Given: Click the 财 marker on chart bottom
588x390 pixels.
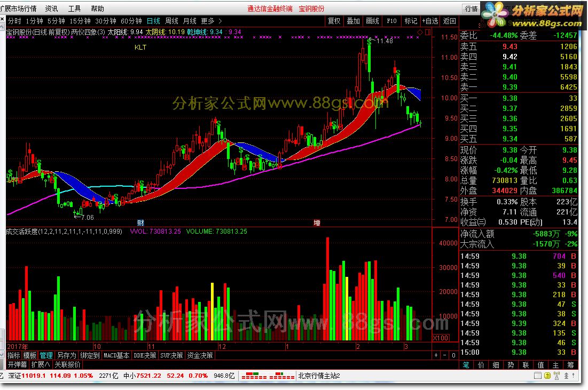Looking at the screenshot, I should (x=140, y=223).
